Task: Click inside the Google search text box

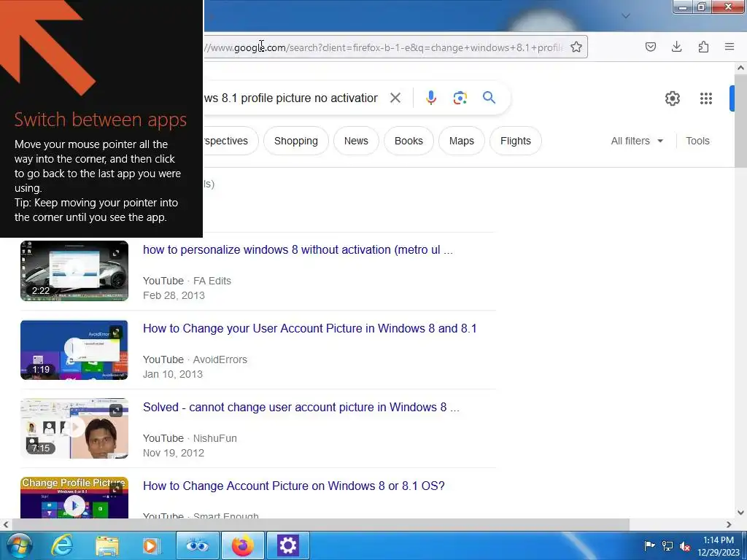Action: pyautogui.click(x=290, y=98)
